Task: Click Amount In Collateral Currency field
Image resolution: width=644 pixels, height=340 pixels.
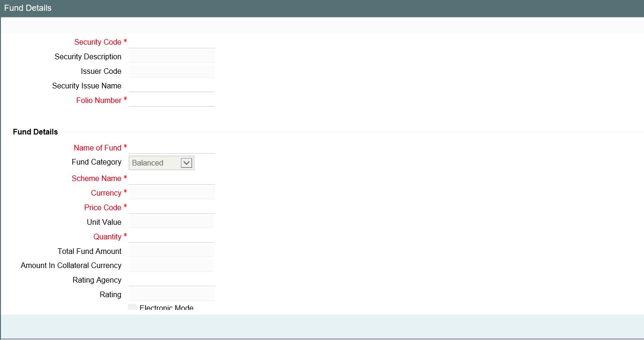Action: (171, 266)
